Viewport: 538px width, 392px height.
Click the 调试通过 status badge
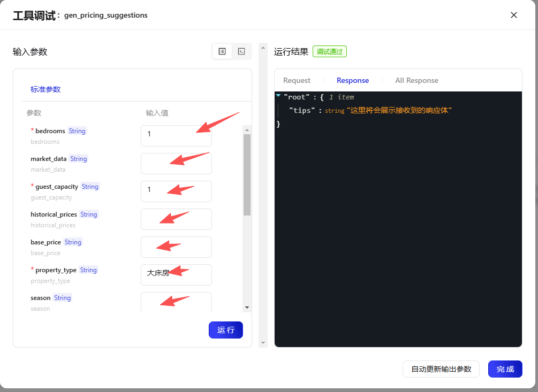[x=330, y=51]
